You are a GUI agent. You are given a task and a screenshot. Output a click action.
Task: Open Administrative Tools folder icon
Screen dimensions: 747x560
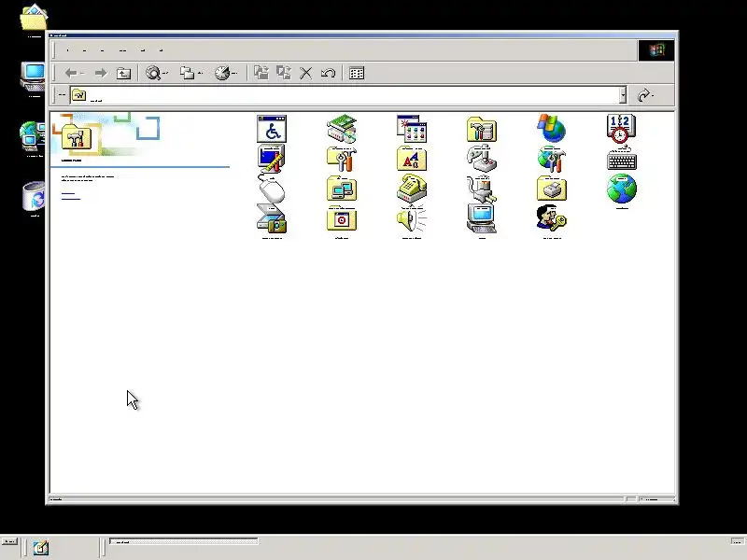(482, 129)
